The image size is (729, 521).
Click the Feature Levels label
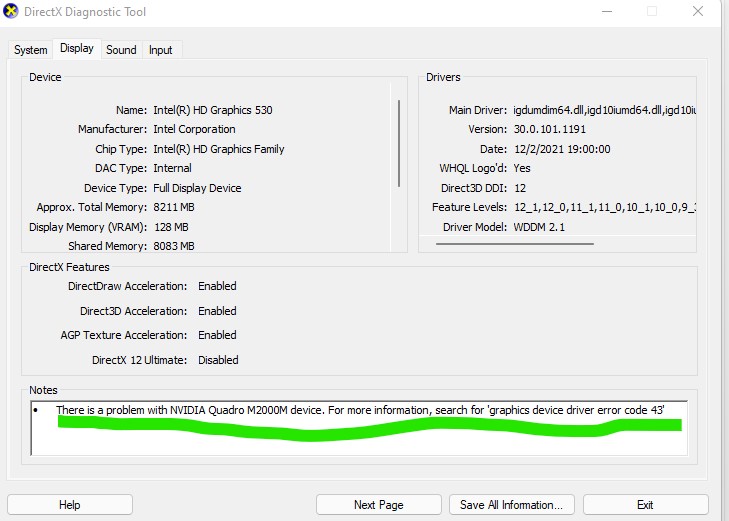click(470, 207)
